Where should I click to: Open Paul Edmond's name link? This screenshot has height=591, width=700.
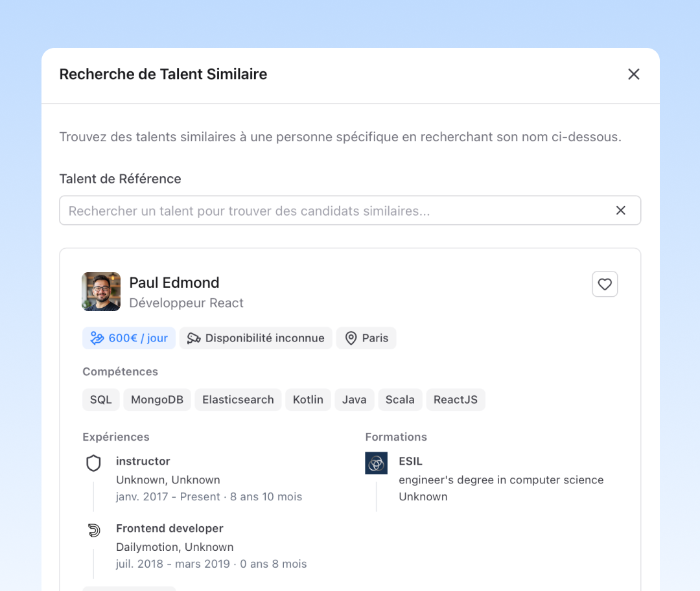click(174, 283)
